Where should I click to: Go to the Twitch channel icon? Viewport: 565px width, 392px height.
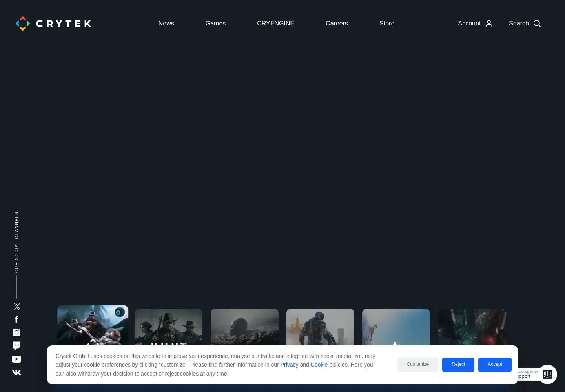[16, 346]
